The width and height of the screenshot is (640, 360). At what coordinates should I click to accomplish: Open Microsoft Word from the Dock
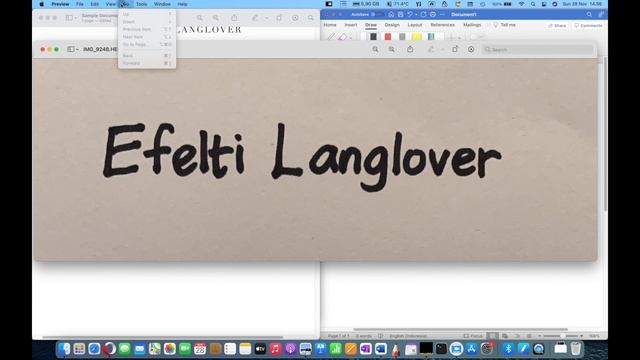pyautogui.click(x=380, y=349)
